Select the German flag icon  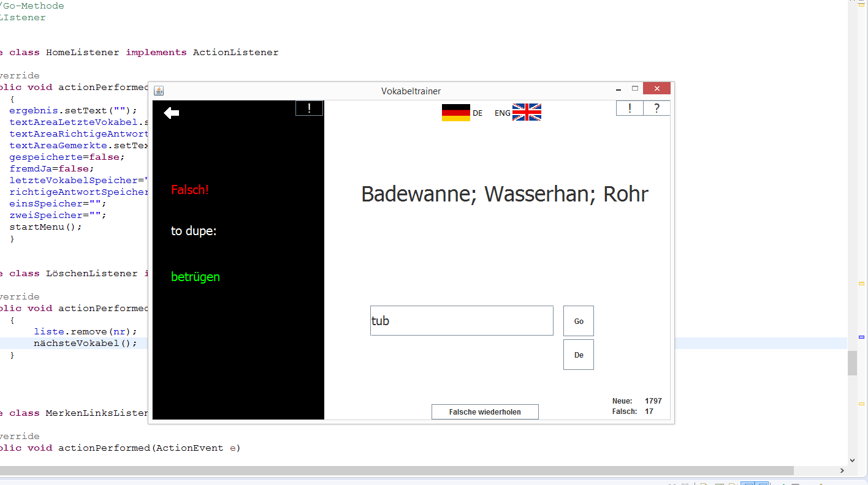455,111
